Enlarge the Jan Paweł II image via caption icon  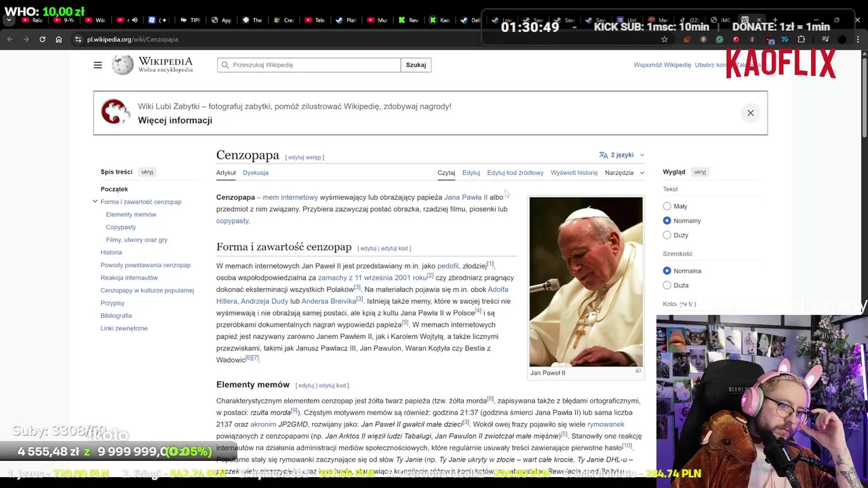638,371
